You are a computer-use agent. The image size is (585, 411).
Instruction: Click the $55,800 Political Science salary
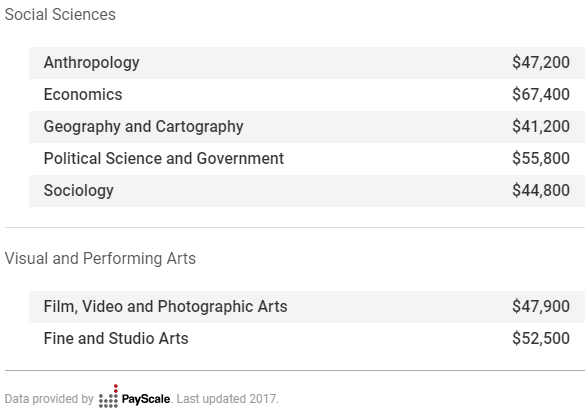point(541,159)
